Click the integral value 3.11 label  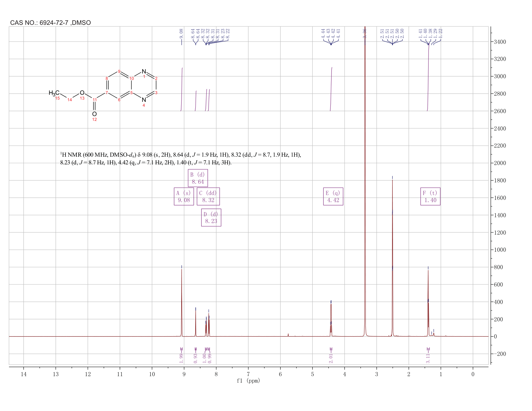point(428,358)
